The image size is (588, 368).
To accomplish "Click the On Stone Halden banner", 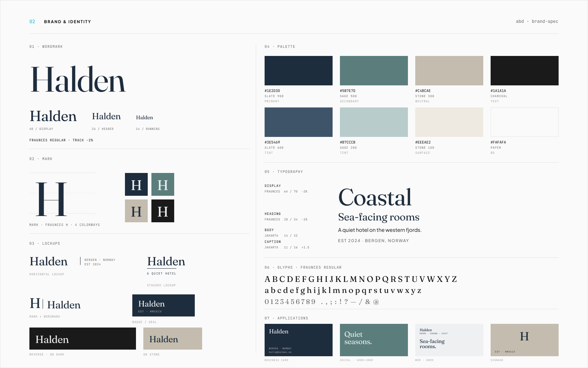I will click(173, 339).
